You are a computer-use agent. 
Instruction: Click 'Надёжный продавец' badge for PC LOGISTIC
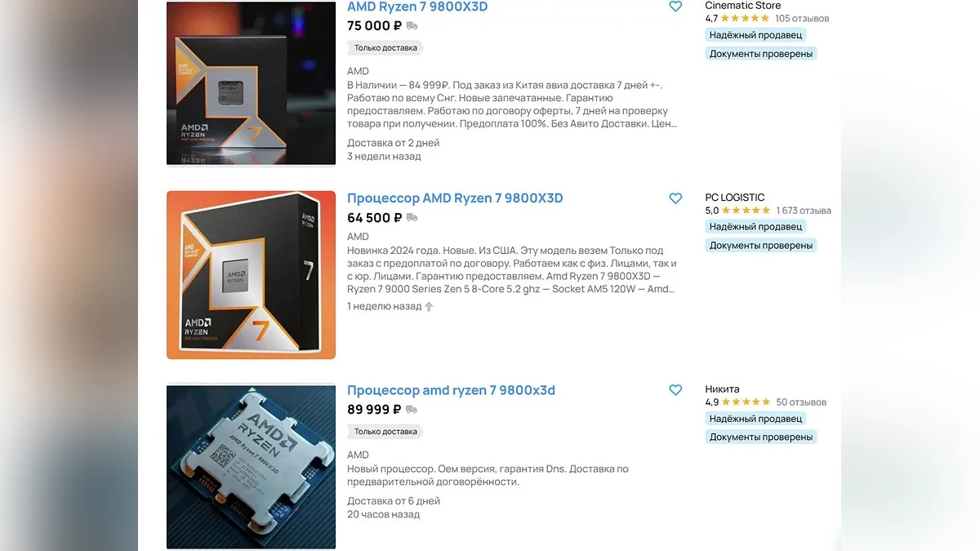[755, 227]
